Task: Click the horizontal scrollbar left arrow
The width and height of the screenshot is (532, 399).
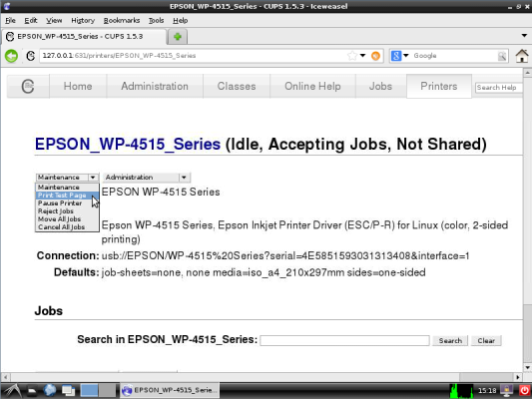Action: tap(5, 377)
